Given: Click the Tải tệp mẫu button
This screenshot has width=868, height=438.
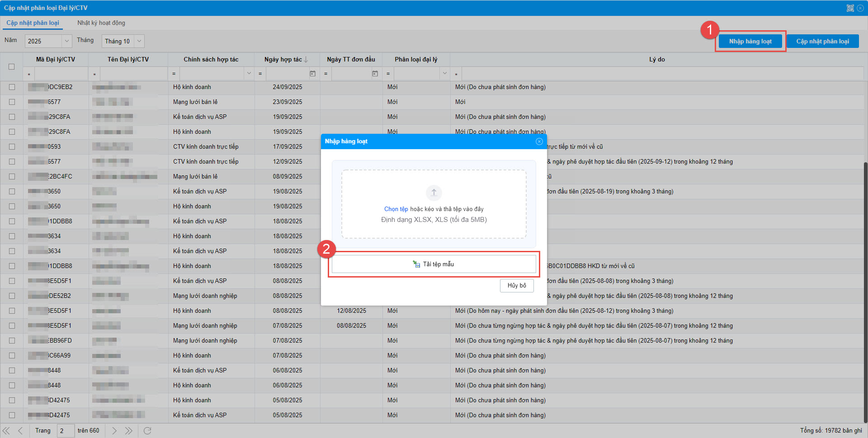Looking at the screenshot, I should click(434, 264).
